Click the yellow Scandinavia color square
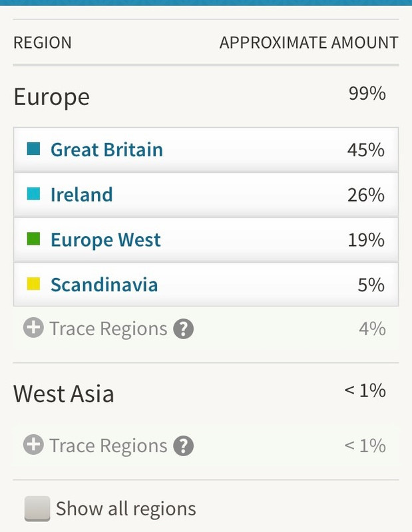 point(34,284)
